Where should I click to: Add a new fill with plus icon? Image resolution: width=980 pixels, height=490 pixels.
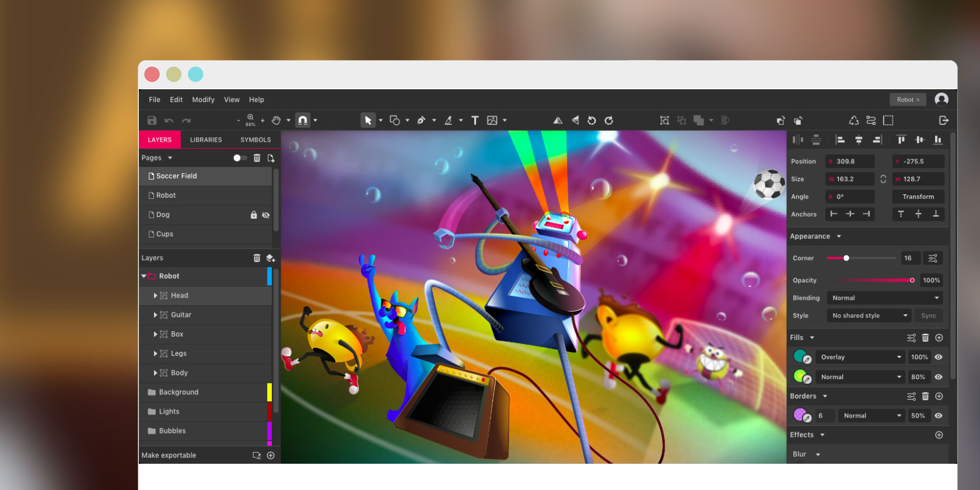coord(939,338)
